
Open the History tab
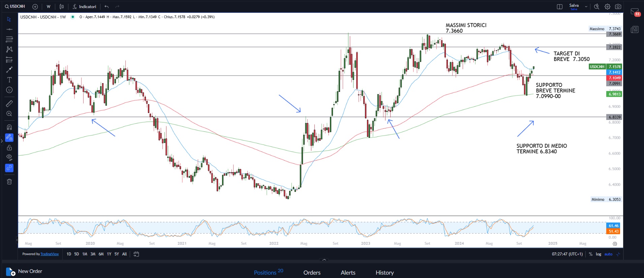point(385,273)
